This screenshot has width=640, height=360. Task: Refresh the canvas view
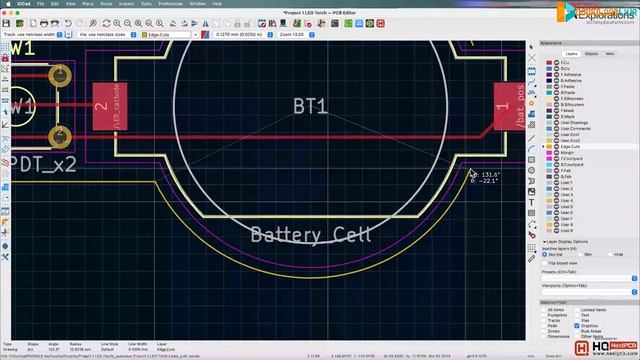point(106,24)
